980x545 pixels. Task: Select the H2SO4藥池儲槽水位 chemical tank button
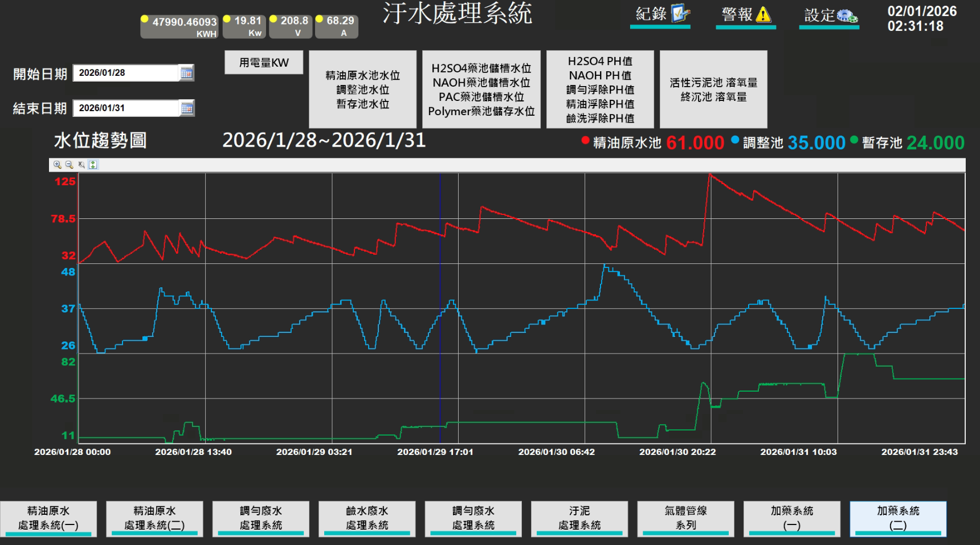point(481,90)
